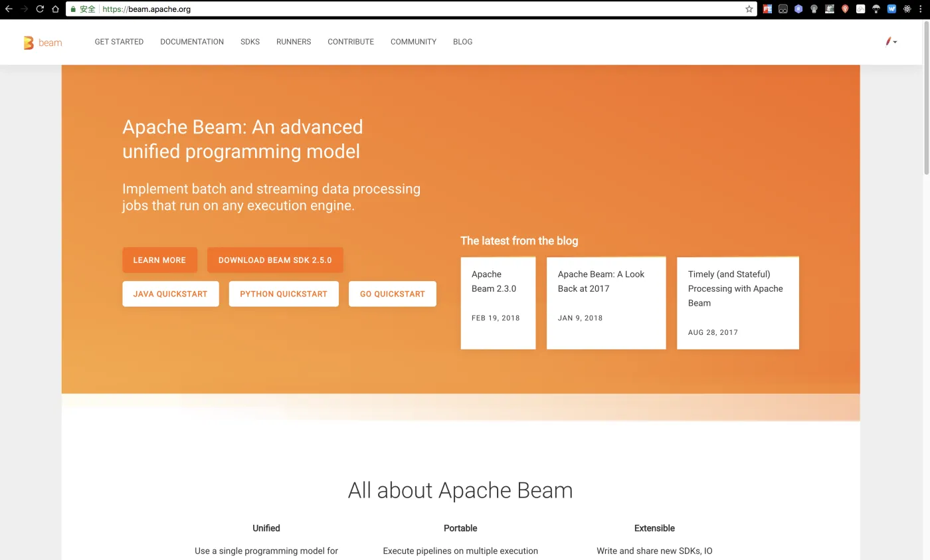The height and width of the screenshot is (560, 930).
Task: Visit the BLOG page from the navbar
Action: 462,42
